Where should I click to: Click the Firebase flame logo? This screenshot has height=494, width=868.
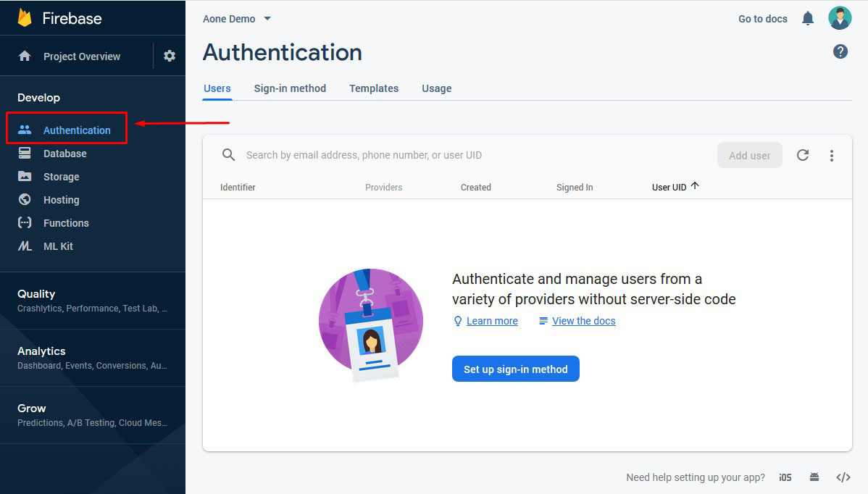click(x=25, y=17)
